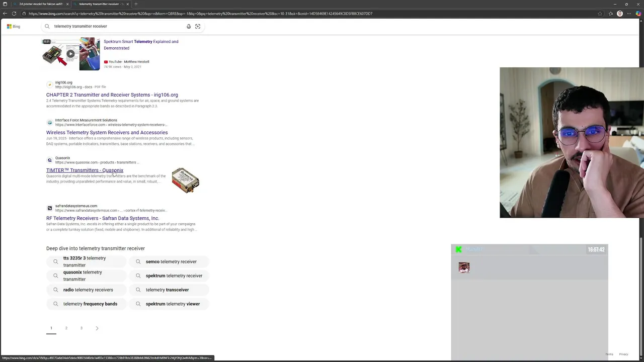Click the Quasonix transmitter product image
This screenshot has height=362, width=644.
186,180
